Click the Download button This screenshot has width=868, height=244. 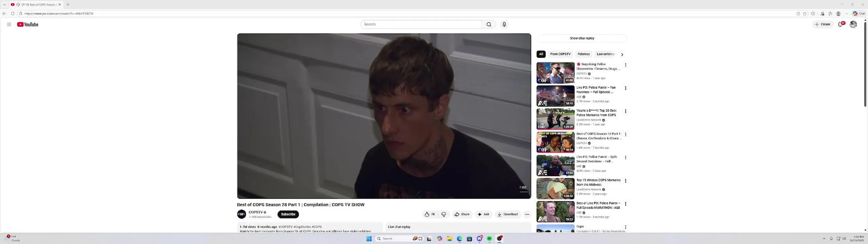pos(508,214)
